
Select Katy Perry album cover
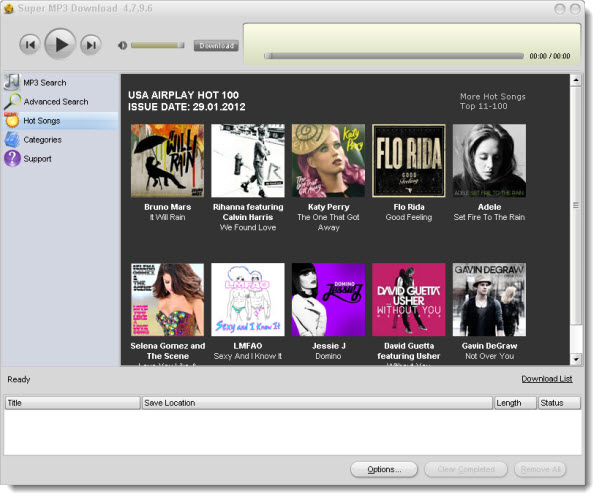[x=328, y=161]
